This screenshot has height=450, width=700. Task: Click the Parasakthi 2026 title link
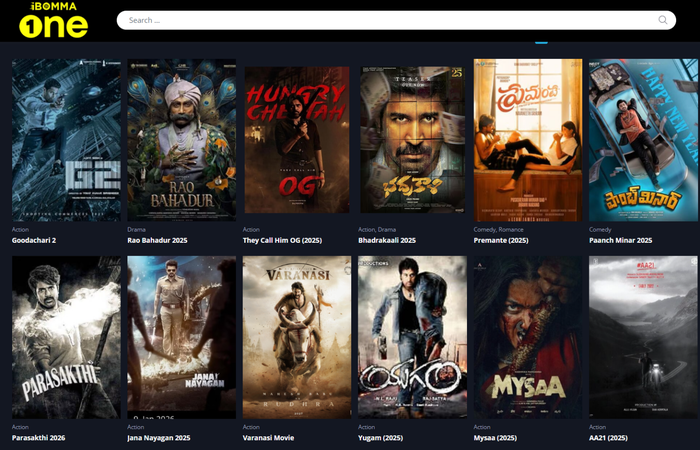click(x=38, y=438)
